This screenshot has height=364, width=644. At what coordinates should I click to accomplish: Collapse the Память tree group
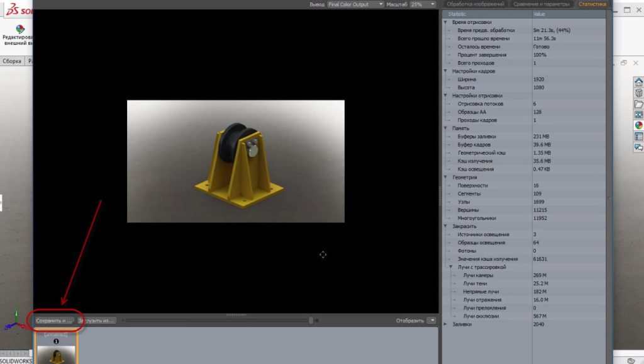click(x=445, y=128)
